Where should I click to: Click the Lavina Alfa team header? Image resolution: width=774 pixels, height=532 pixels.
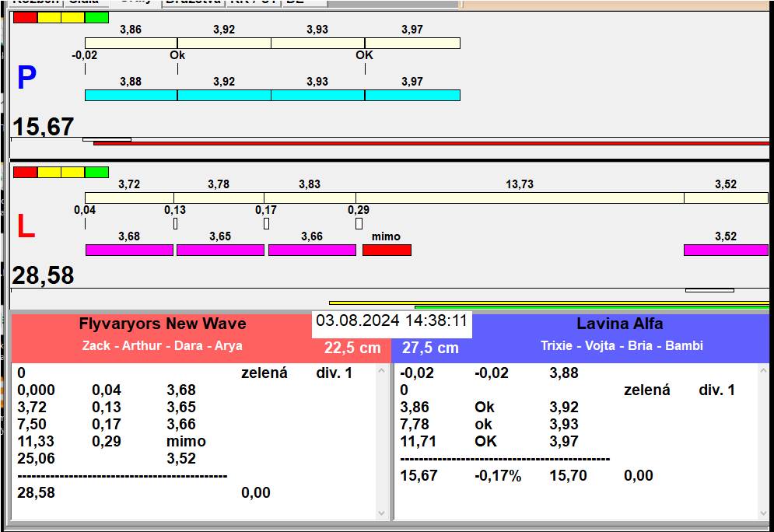tap(619, 324)
